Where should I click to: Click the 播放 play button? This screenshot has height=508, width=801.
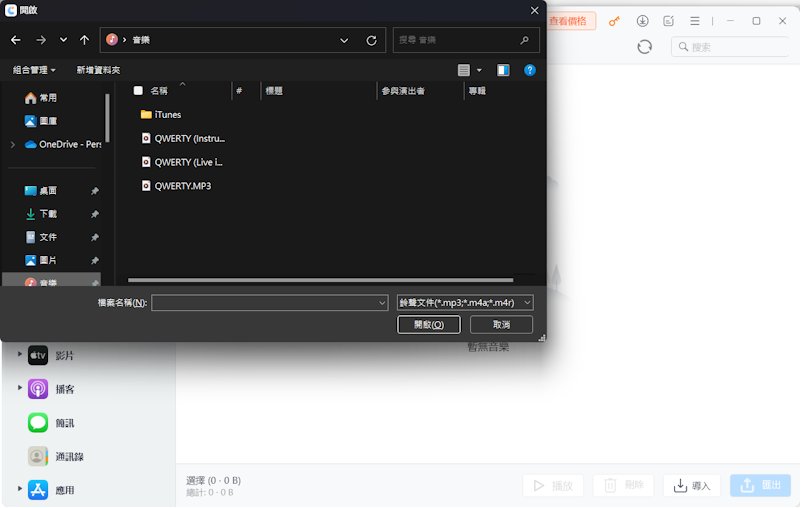coord(553,486)
